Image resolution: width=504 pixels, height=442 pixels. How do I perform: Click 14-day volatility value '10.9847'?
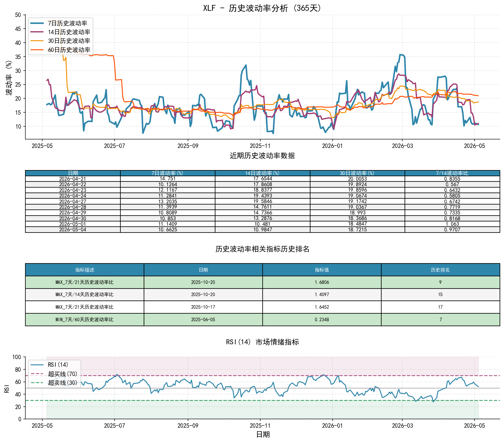point(262,230)
